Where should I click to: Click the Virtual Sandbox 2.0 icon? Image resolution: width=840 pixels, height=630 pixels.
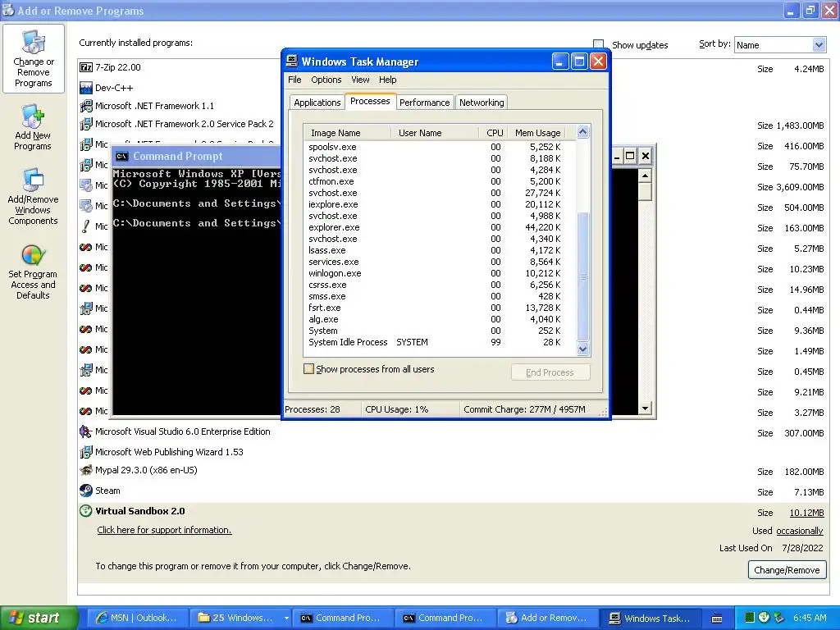click(85, 511)
